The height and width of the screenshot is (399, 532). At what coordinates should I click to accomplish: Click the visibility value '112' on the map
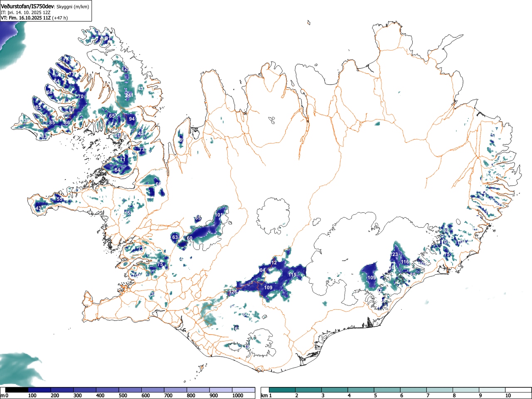[x=273, y=263]
